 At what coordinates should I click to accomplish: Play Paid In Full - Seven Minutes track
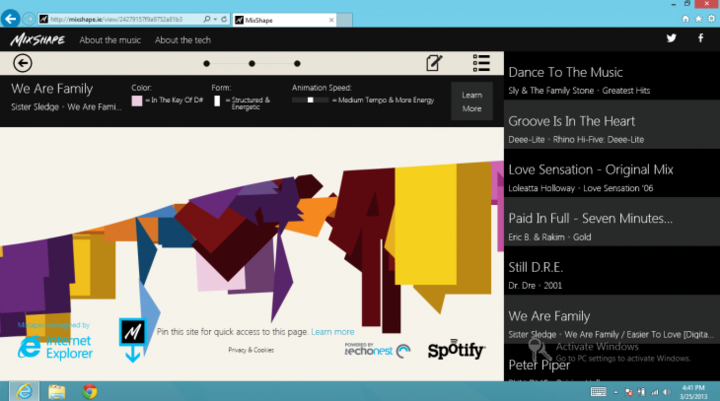coord(612,222)
